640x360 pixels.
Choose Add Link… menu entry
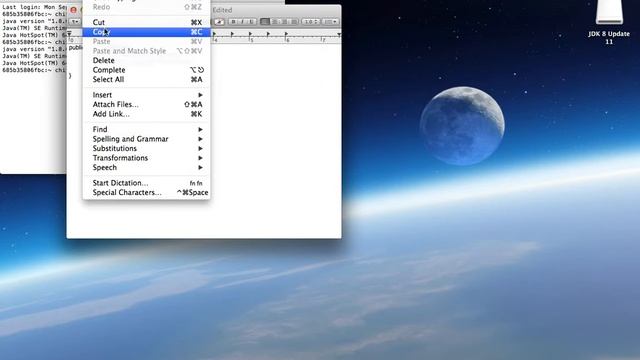point(146,114)
